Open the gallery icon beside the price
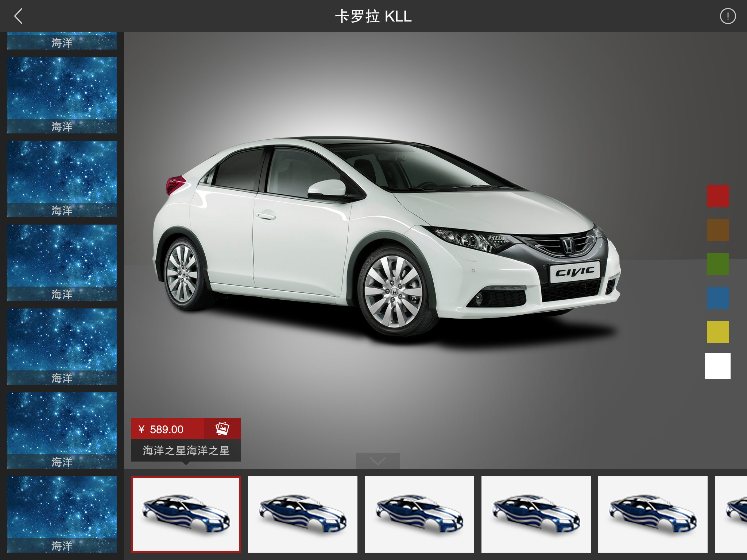 222,429
